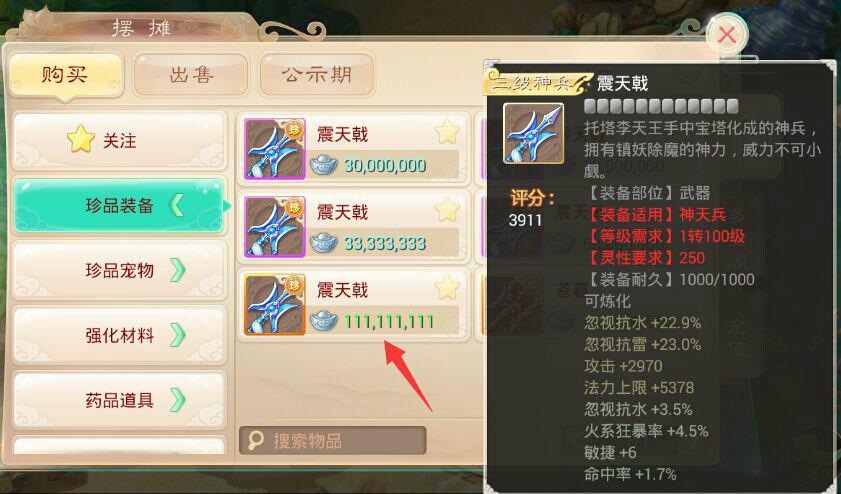Switch to the 出售 tab
The width and height of the screenshot is (841, 494).
tap(191, 75)
